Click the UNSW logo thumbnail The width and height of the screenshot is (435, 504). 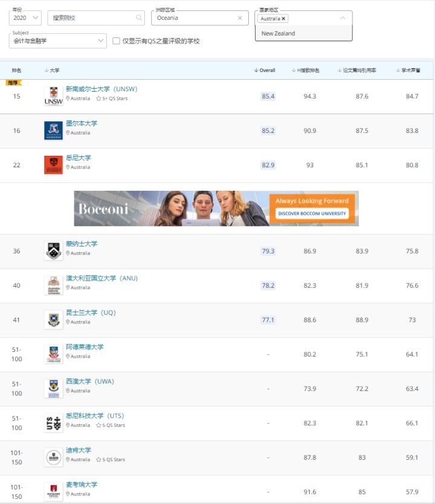pos(53,96)
